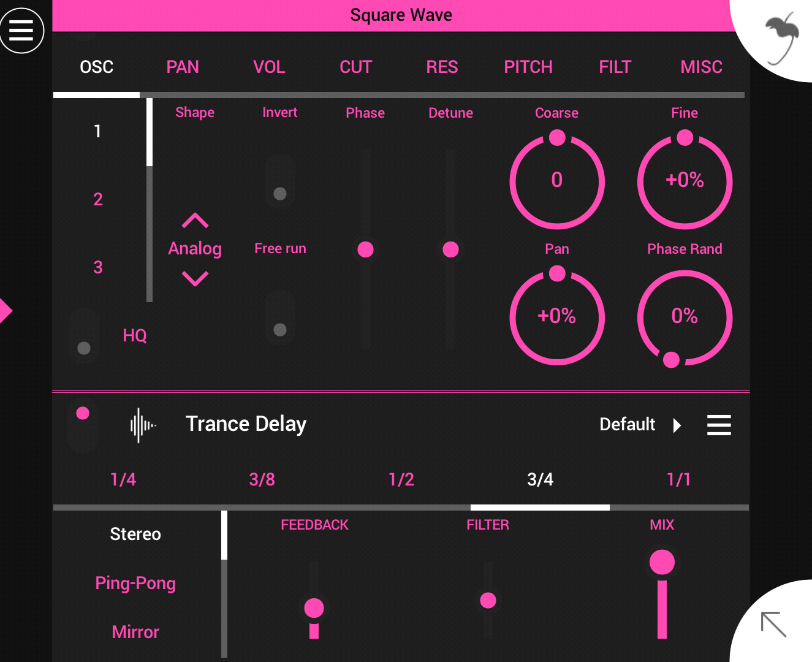Open the PITCH tab

[528, 67]
